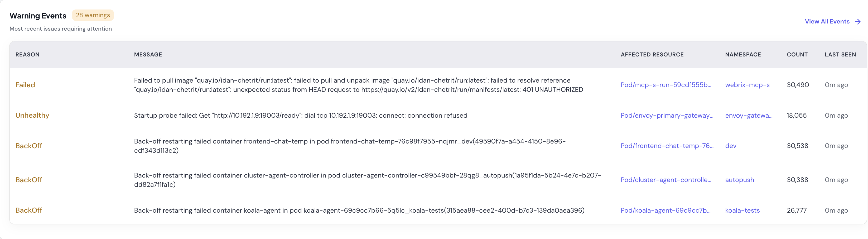The width and height of the screenshot is (868, 239).
Task: Click the 28 warnings badge
Action: point(93,15)
